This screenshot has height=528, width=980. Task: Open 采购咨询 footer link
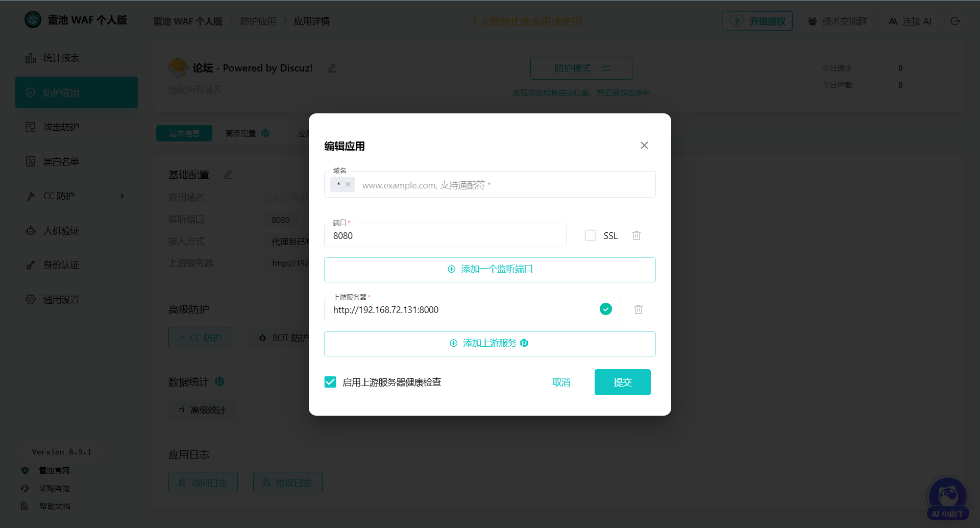coord(54,488)
